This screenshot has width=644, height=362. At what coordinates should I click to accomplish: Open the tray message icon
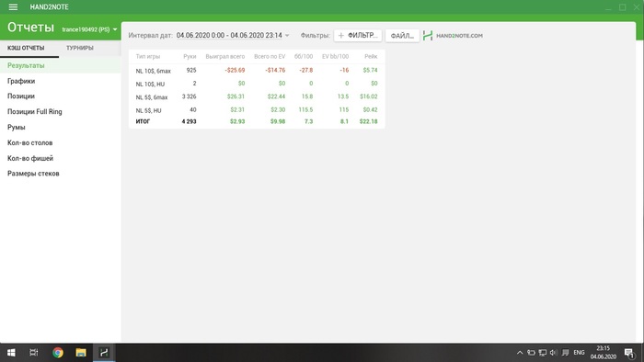point(565,353)
